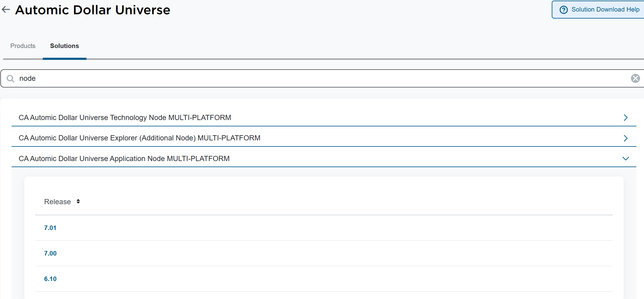Image resolution: width=644 pixels, height=299 pixels.
Task: Collapse the Application Node row chevron
Action: 625,159
